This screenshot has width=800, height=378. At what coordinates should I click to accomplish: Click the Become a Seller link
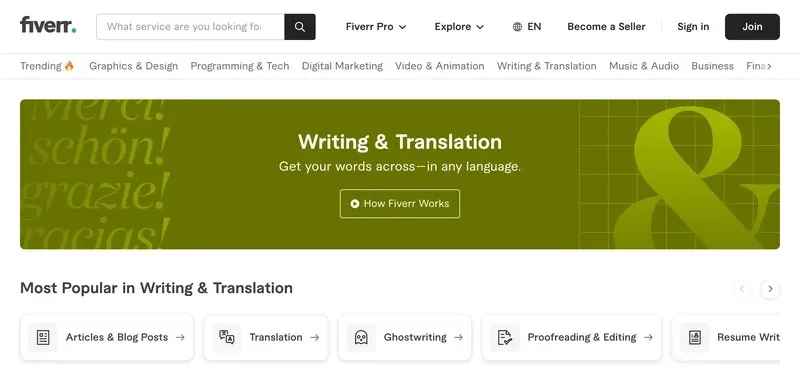[606, 27]
